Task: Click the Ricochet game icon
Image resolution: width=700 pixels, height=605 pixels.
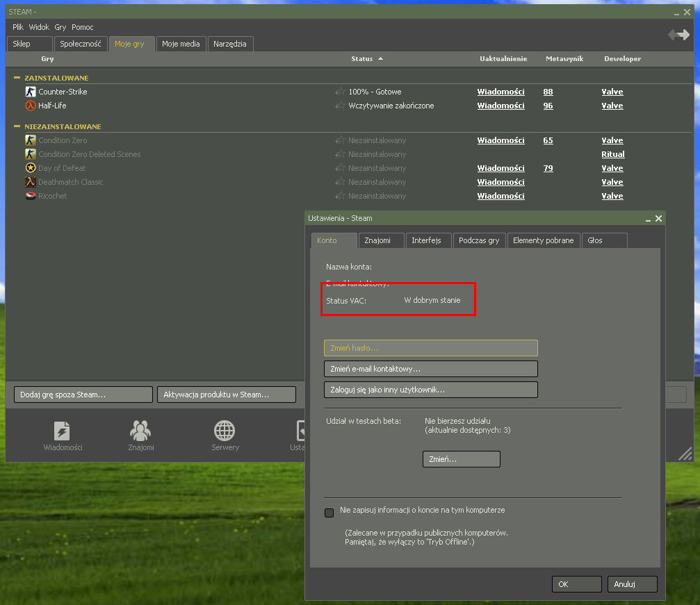Action: [x=31, y=196]
